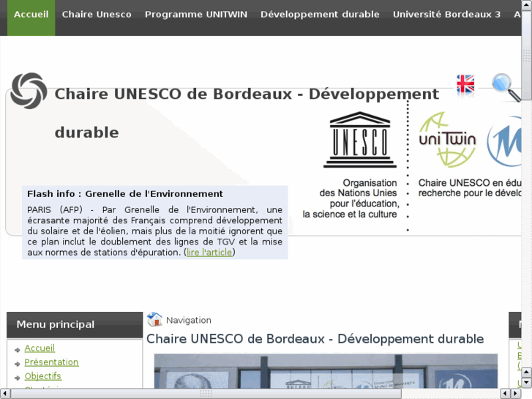
Task: Click the horizontal scrollbar left arrow
Action: point(4,394)
